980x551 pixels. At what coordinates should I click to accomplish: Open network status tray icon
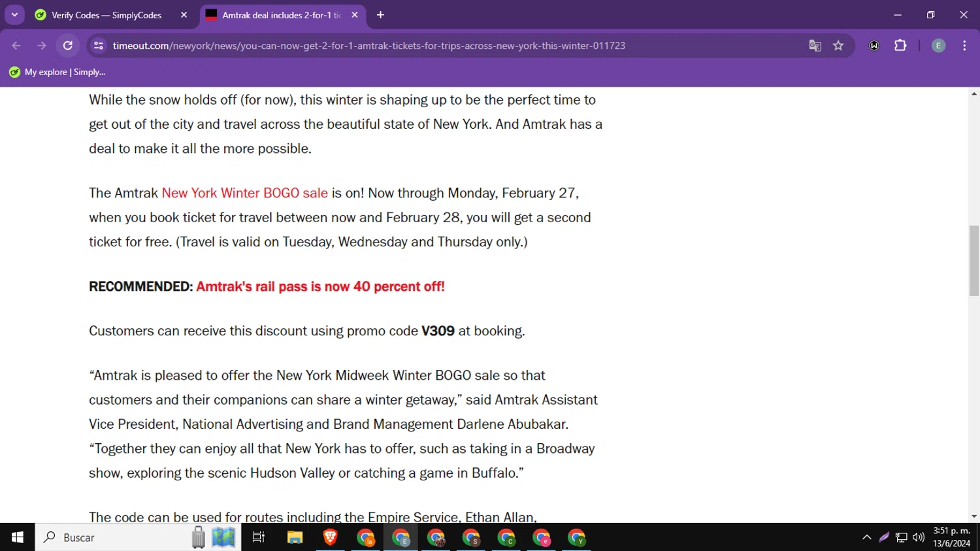[902, 537]
